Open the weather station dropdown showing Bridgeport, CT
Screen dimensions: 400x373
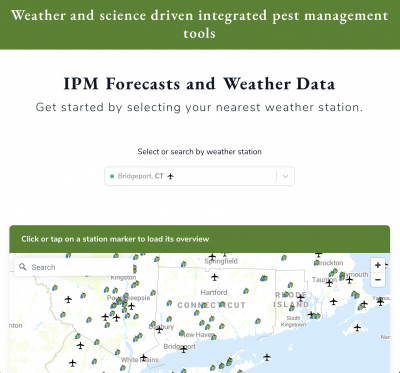[199, 176]
